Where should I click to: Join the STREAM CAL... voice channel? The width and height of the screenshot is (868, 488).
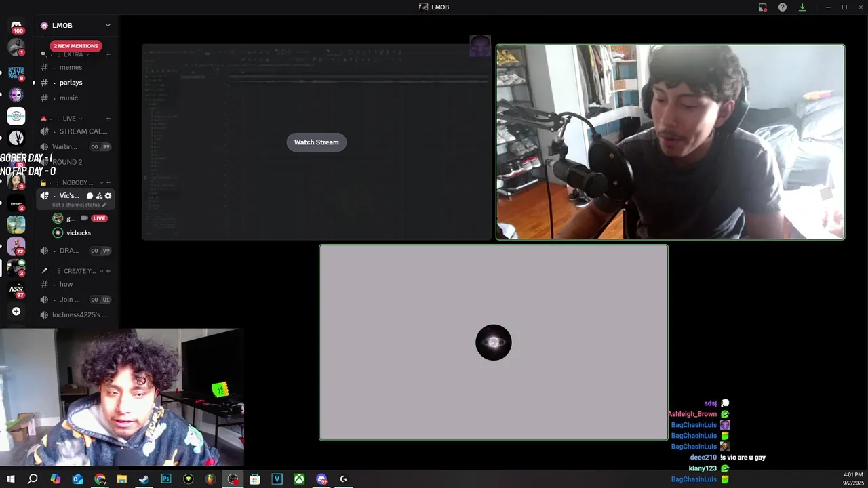(x=76, y=131)
